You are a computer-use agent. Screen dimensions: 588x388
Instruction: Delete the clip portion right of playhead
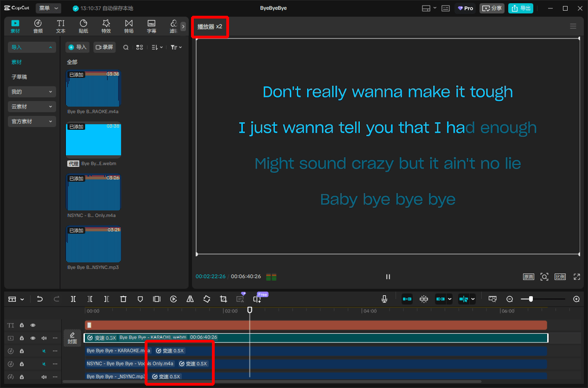click(107, 299)
